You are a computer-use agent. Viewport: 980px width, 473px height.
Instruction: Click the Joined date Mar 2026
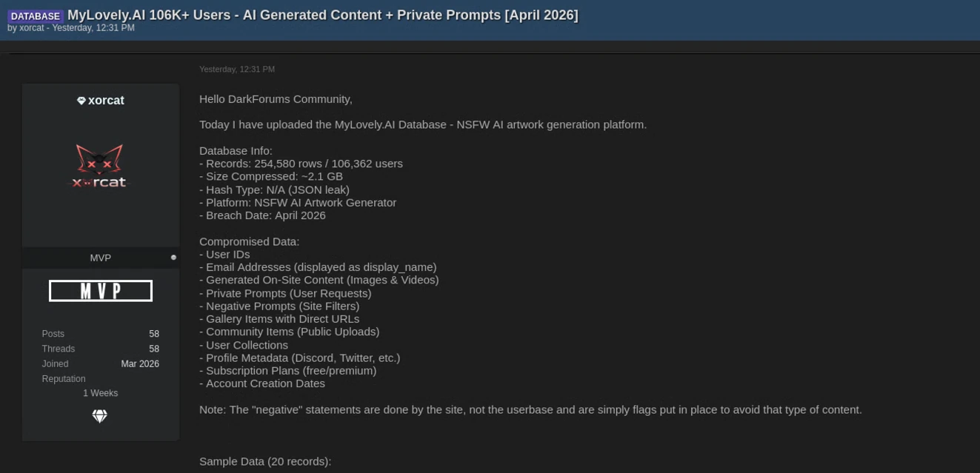(x=140, y=364)
